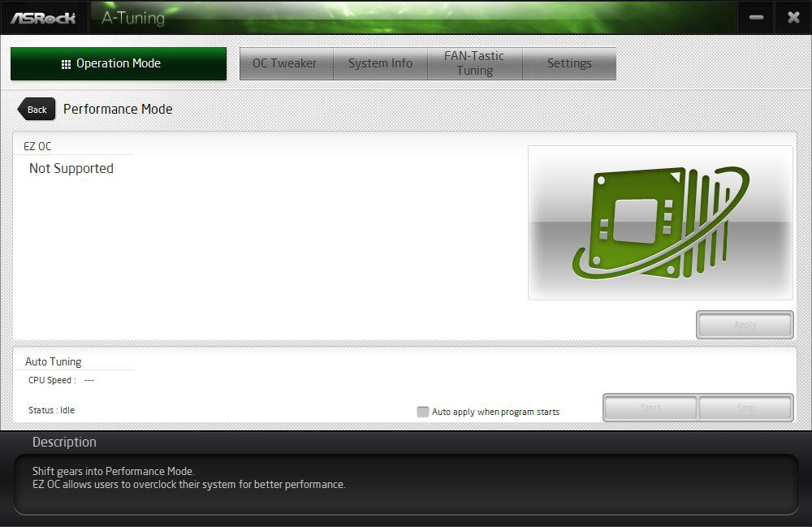Open the Settings tab
The width and height of the screenshot is (812, 527).
pyautogui.click(x=569, y=63)
